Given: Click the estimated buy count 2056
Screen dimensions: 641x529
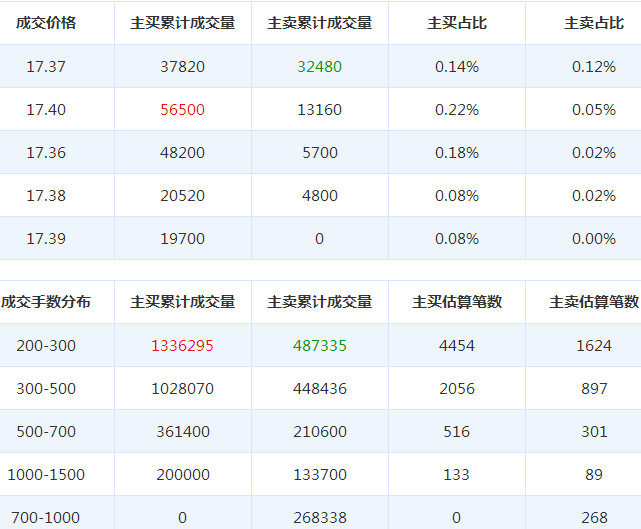Looking at the screenshot, I should point(457,389).
